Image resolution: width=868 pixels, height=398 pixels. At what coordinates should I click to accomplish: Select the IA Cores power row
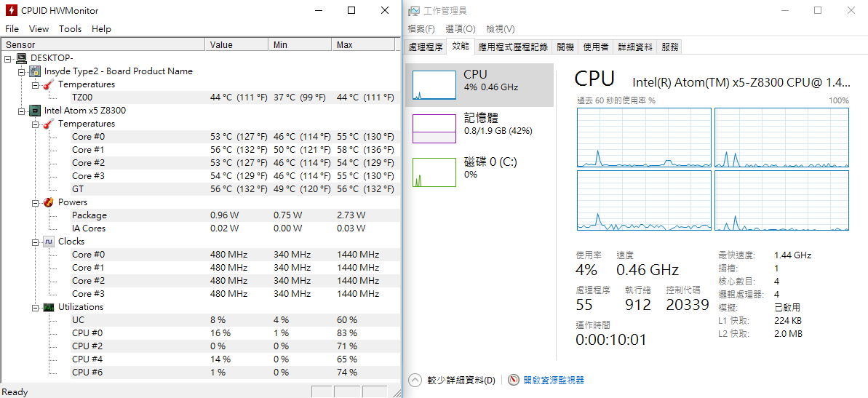coord(235,228)
